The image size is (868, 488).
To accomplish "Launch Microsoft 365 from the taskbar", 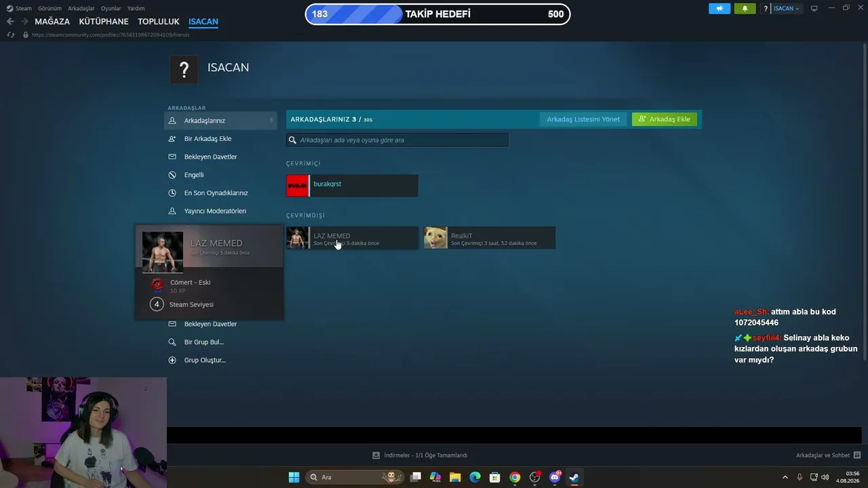I will [x=435, y=477].
